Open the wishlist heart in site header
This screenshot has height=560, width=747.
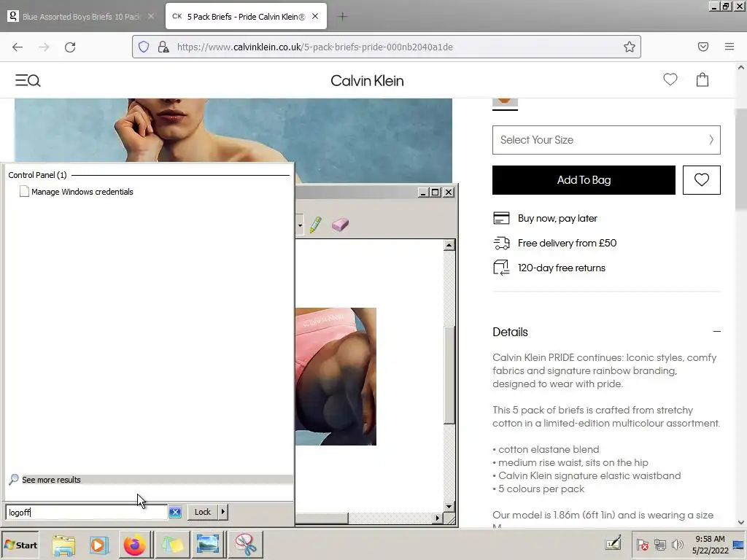[670, 79]
